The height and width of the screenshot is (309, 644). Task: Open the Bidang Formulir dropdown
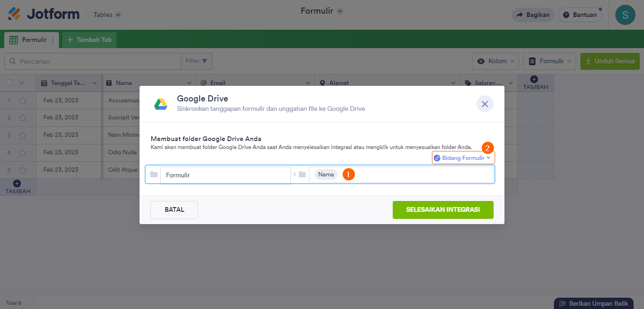click(463, 158)
